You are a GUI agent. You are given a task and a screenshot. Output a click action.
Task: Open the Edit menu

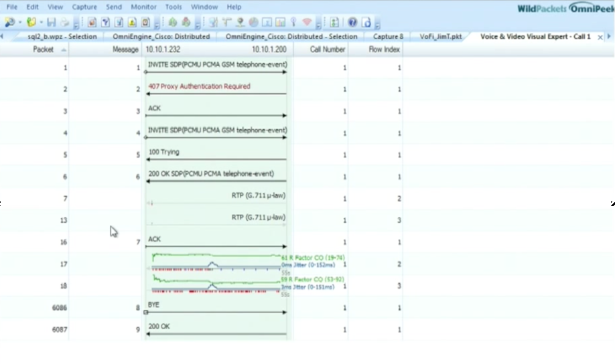32,7
